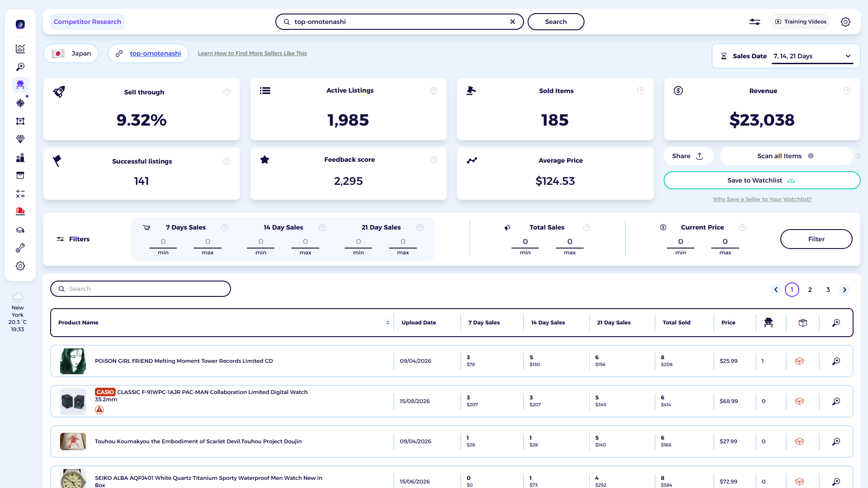
Task: Open the analytics chart sidebar icon
Action: (x=20, y=49)
